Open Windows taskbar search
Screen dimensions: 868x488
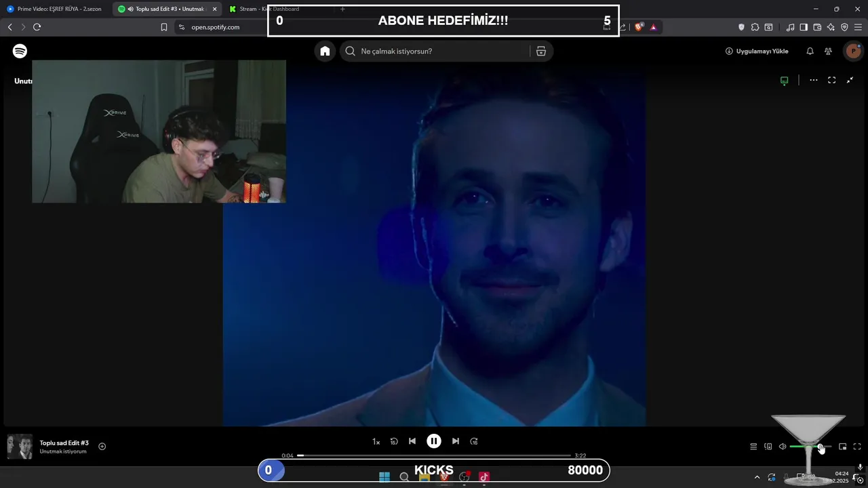click(404, 477)
